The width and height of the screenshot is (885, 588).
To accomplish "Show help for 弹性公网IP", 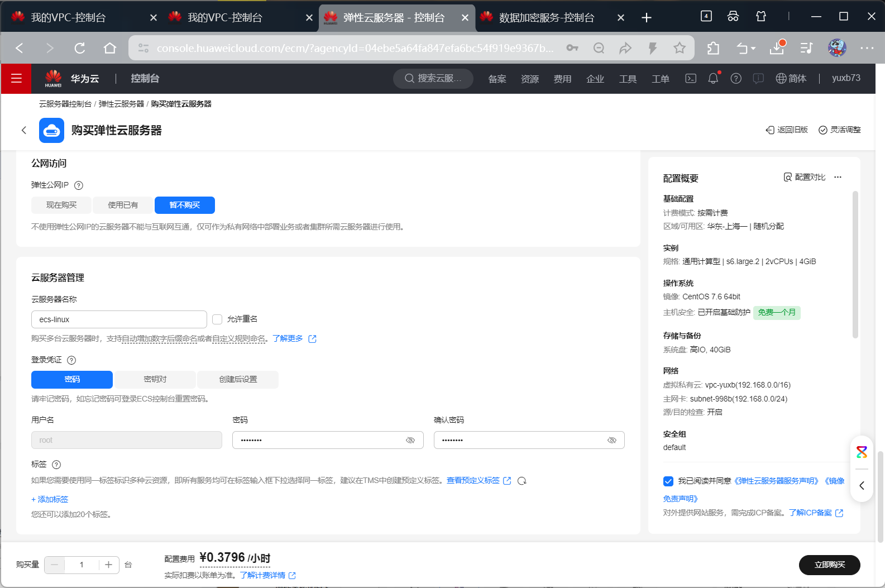I will [x=79, y=185].
